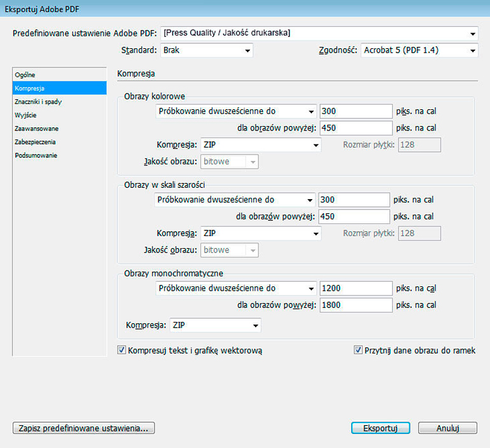
Task: Show the Podsumowanie section
Action: tap(60, 155)
